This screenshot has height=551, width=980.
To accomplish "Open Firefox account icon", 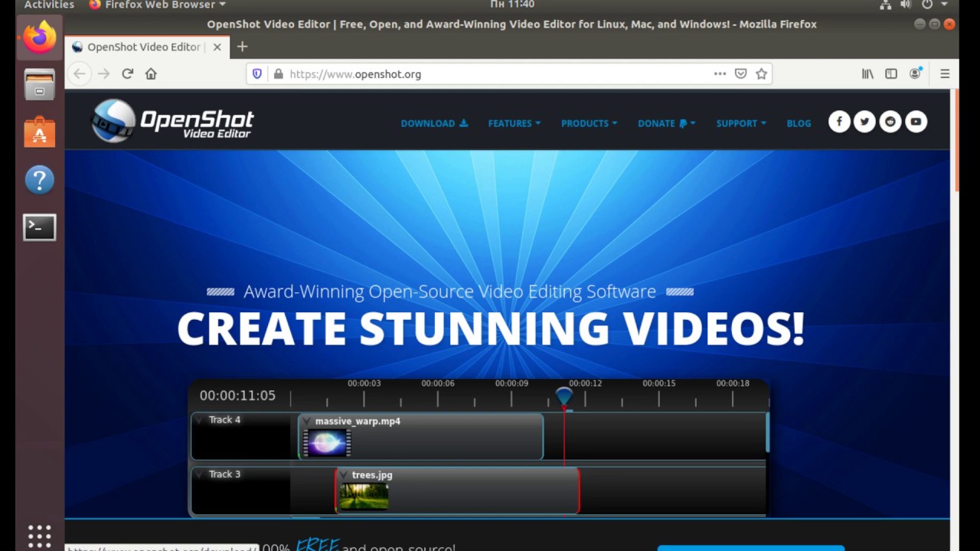I will [915, 73].
